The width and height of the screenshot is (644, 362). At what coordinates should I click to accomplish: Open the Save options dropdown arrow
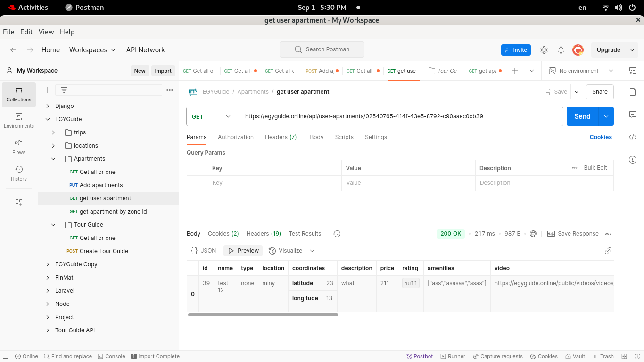(576, 92)
